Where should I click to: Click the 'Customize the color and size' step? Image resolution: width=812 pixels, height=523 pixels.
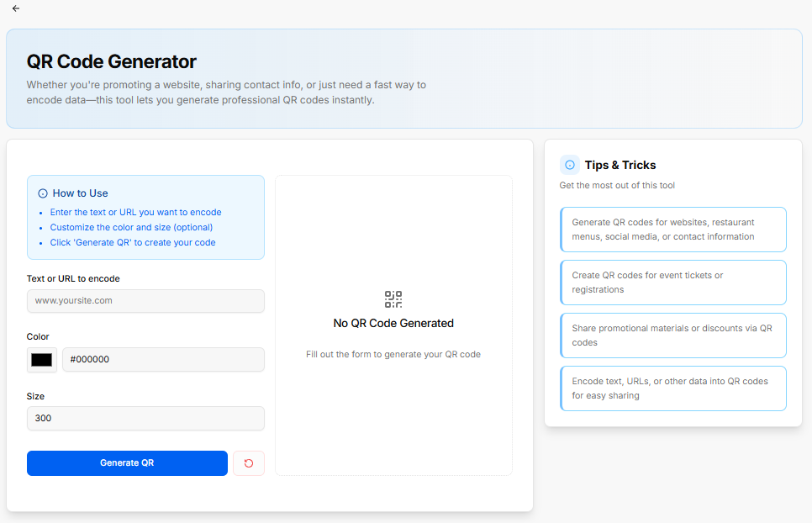[131, 227]
